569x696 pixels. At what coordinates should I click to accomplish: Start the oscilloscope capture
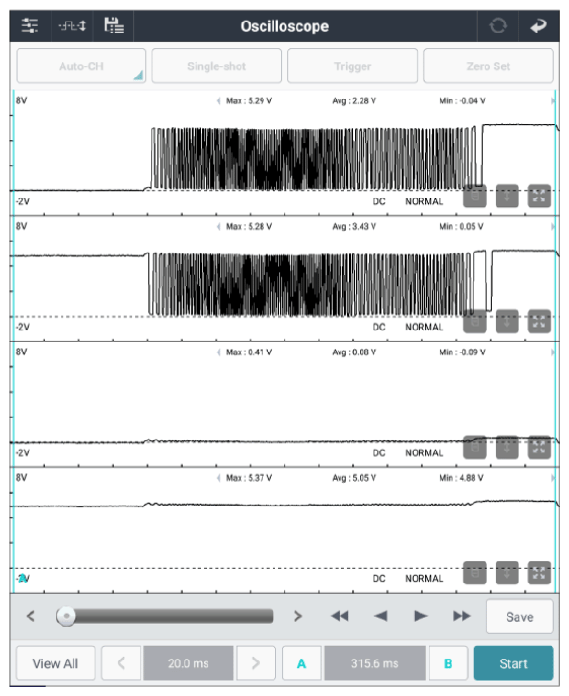514,663
